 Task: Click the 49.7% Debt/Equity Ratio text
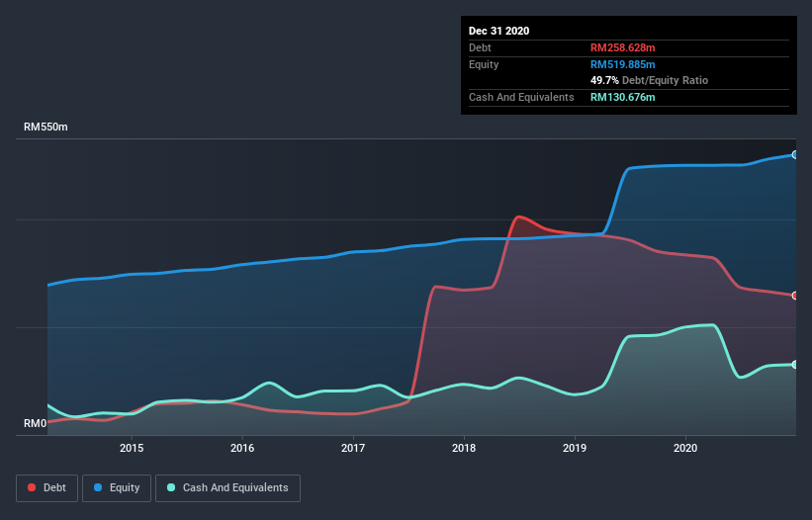(650, 80)
